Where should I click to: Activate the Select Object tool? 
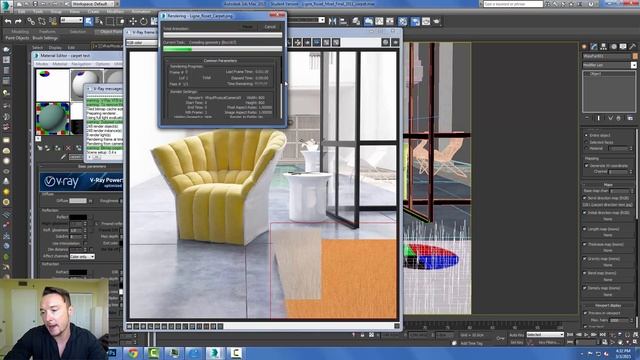[89, 21]
